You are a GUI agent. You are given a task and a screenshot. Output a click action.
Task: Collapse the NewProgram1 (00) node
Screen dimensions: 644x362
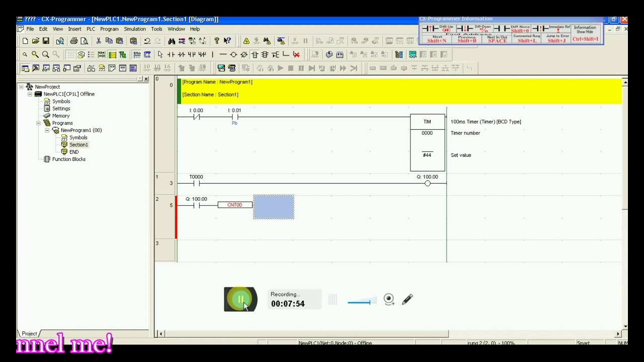[47, 130]
